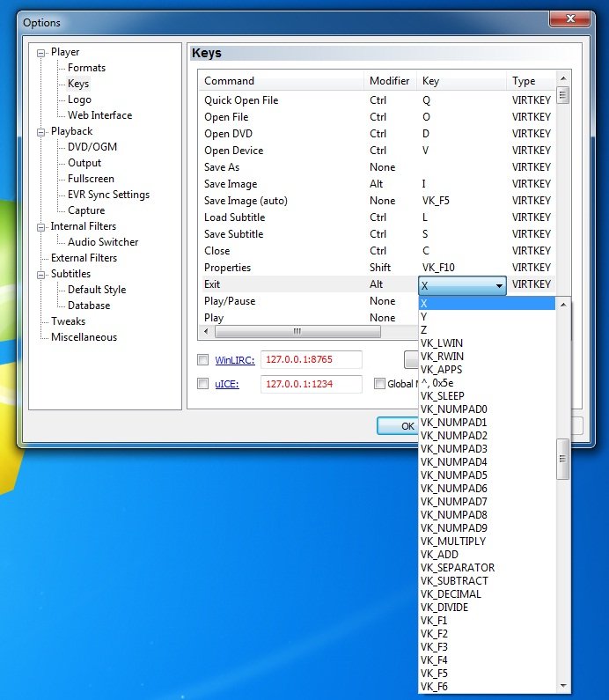Click the keys table horizontal scroll-left arrow
Image resolution: width=609 pixels, height=700 pixels.
206,331
